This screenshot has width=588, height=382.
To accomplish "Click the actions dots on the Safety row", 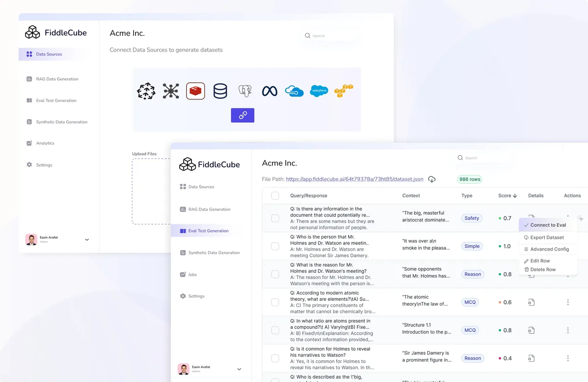I will (x=568, y=217).
